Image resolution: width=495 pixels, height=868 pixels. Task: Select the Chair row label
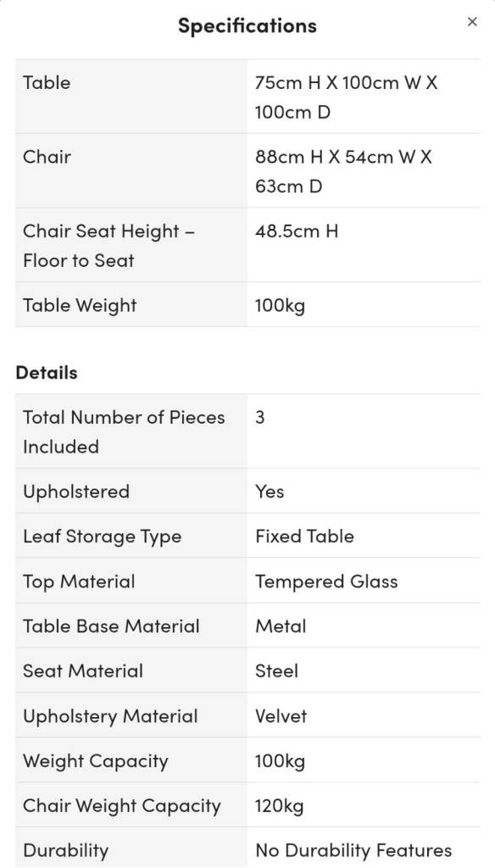pyautogui.click(x=47, y=157)
